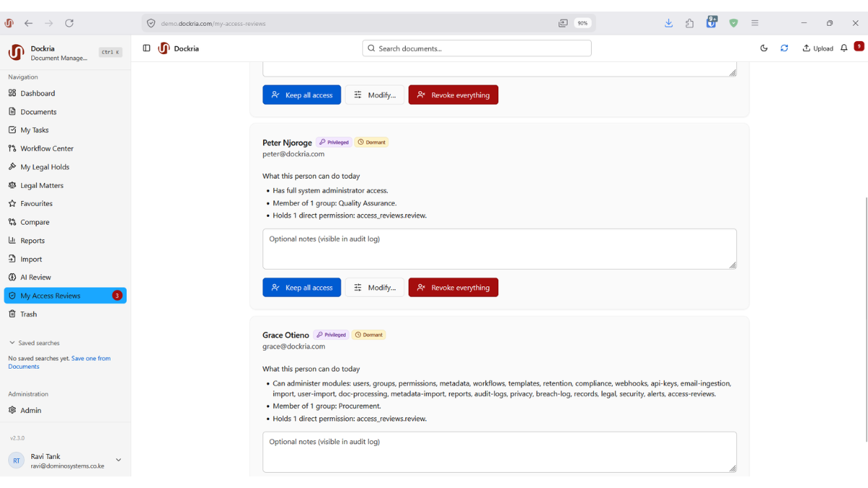Image resolution: width=868 pixels, height=488 pixels.
Task: Click the Admin gear icon
Action: 12,410
